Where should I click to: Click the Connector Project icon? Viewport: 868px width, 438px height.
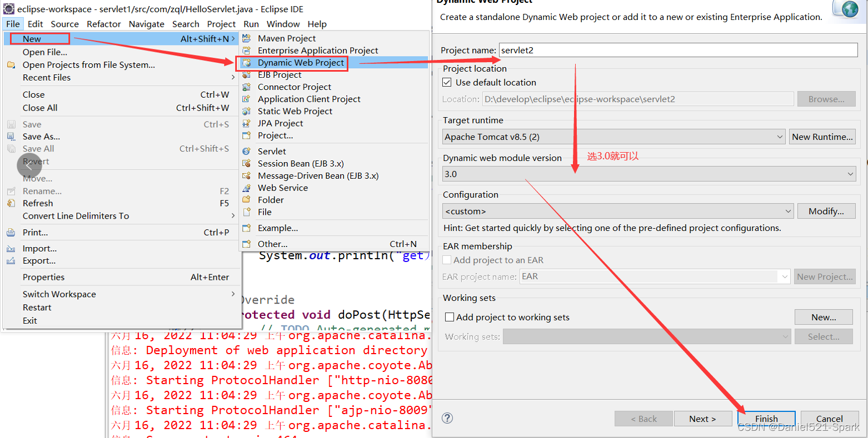pos(247,87)
